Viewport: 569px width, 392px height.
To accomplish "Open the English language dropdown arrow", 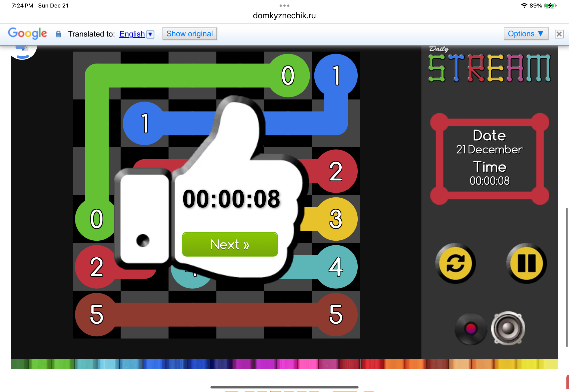I will click(150, 34).
